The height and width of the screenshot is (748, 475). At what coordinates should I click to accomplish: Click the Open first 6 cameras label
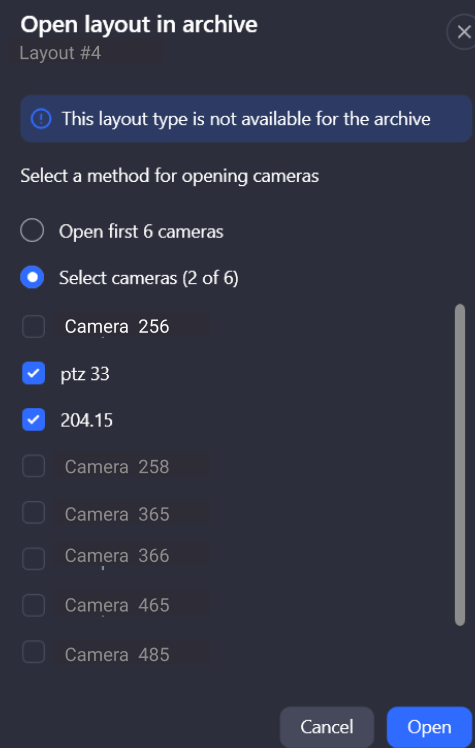tap(141, 231)
